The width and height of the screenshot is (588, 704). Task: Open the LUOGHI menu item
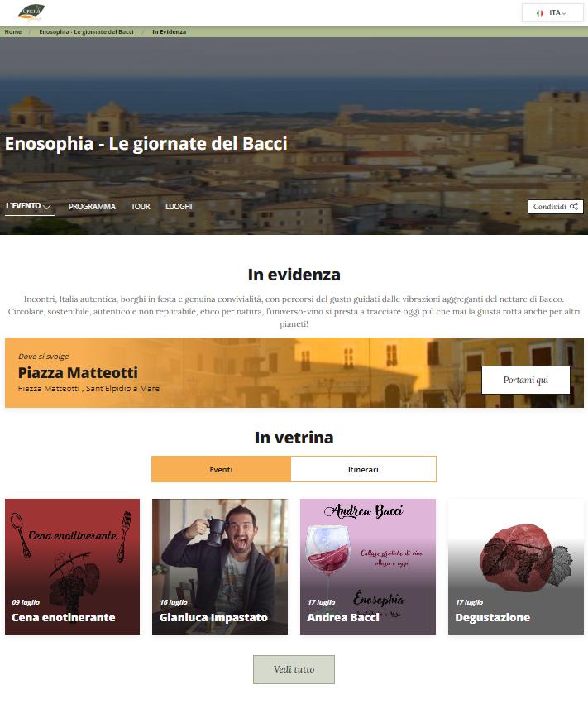(179, 207)
